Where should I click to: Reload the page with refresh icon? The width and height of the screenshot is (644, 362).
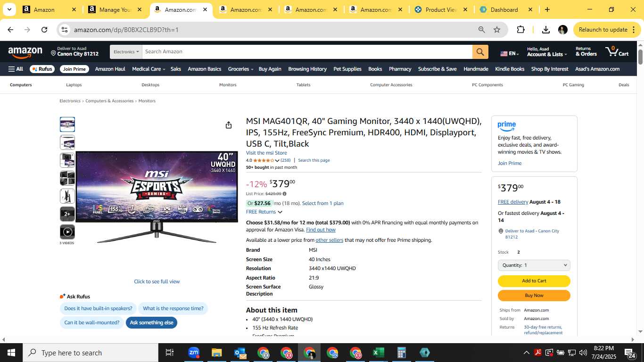tap(44, 30)
